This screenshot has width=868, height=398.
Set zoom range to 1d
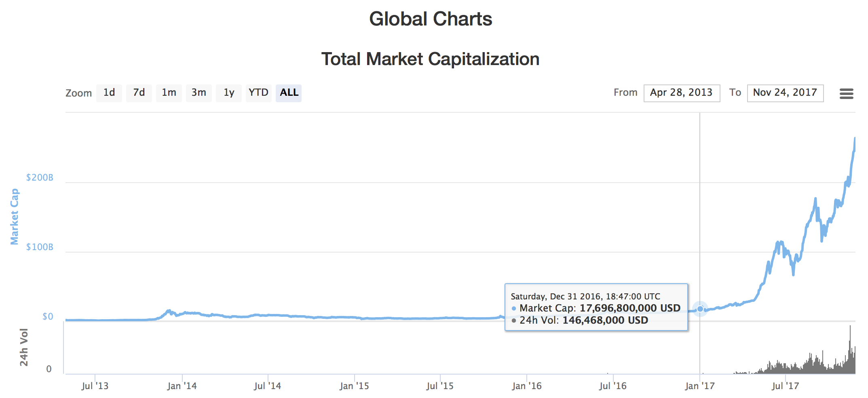pyautogui.click(x=109, y=93)
